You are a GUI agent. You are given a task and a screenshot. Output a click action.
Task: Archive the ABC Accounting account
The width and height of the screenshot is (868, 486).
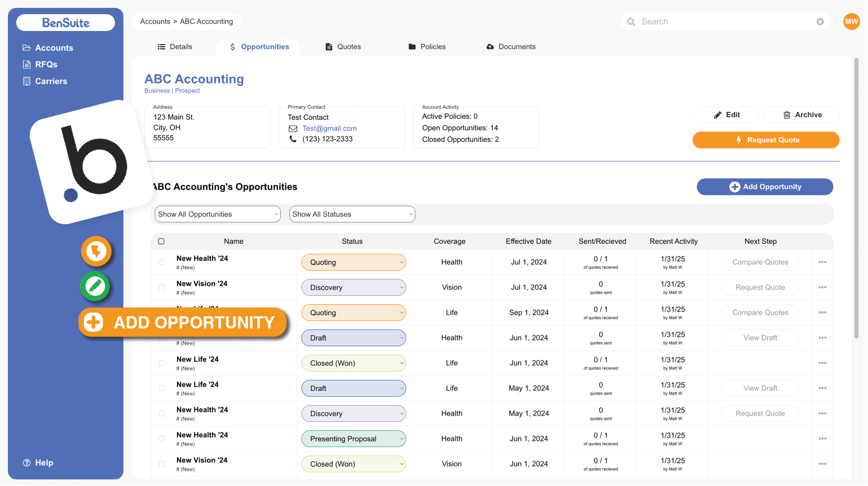click(x=801, y=115)
